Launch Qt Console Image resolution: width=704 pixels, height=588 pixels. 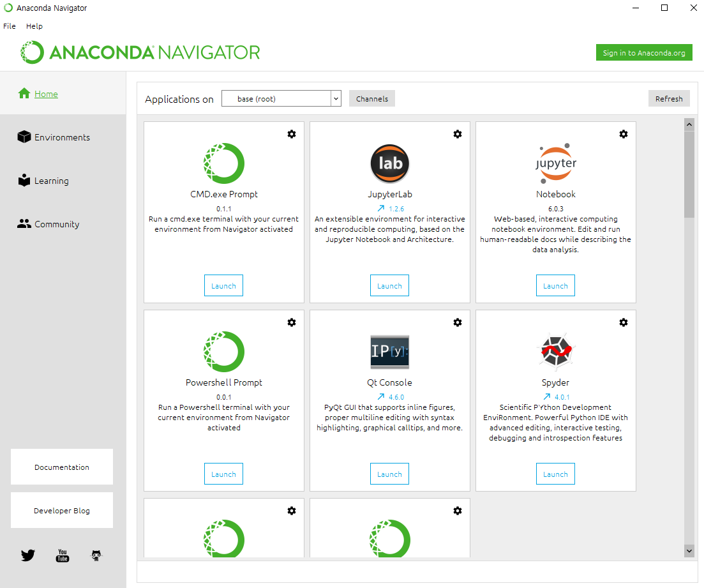tap(390, 474)
